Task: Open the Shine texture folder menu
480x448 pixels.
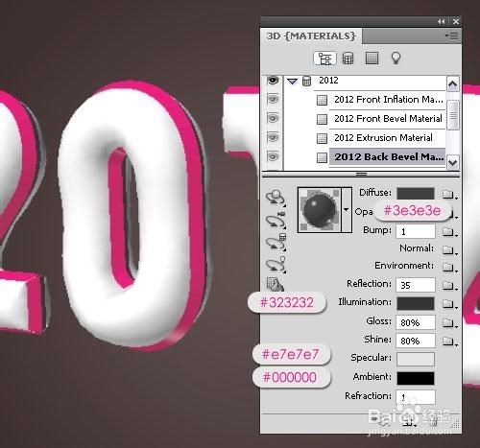Action: tap(449, 342)
